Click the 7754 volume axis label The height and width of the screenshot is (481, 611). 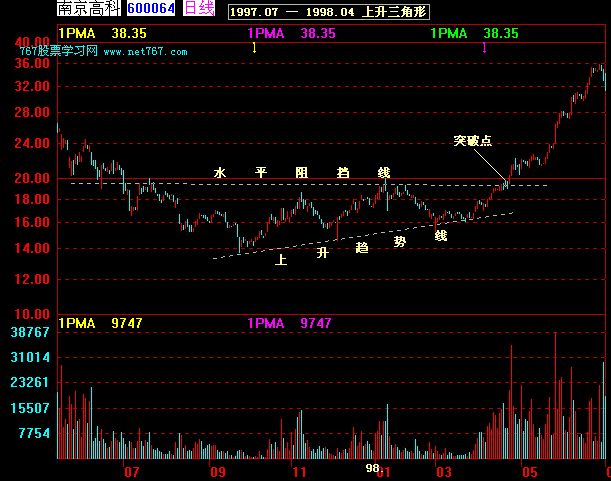point(34,433)
